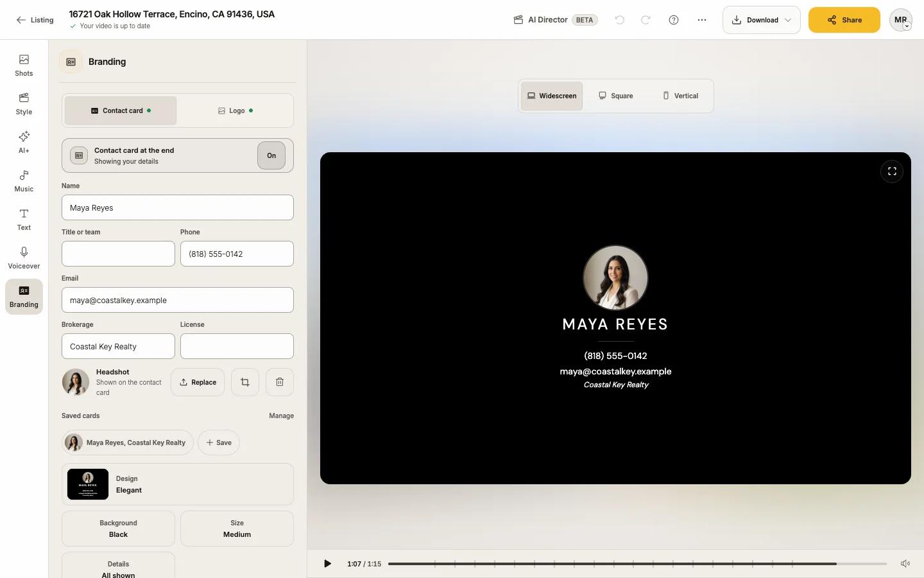Open the Details All shown option
924x578 pixels.
coord(118,566)
